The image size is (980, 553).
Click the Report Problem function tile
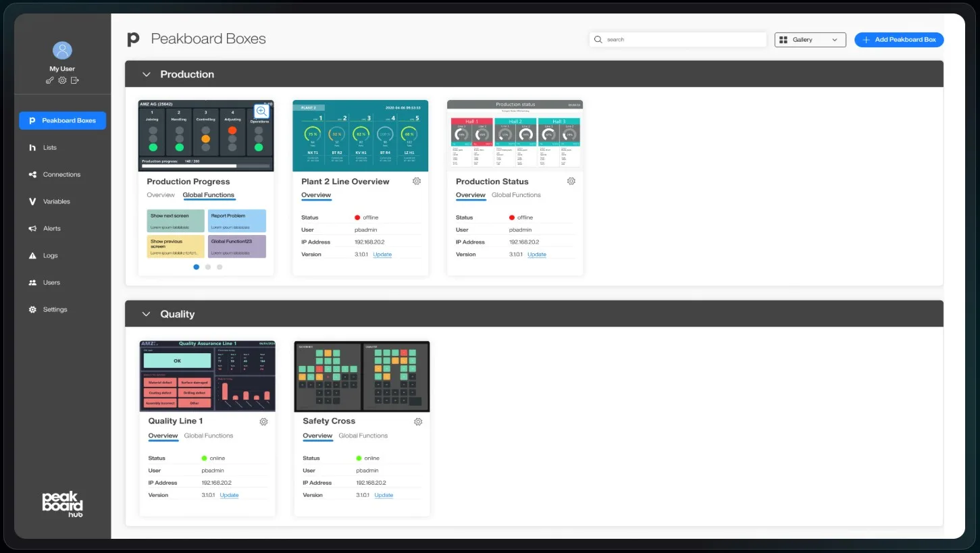click(x=237, y=221)
